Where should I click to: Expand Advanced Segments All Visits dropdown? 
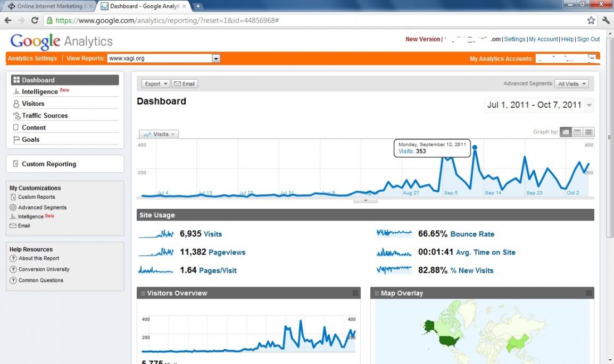coord(571,83)
